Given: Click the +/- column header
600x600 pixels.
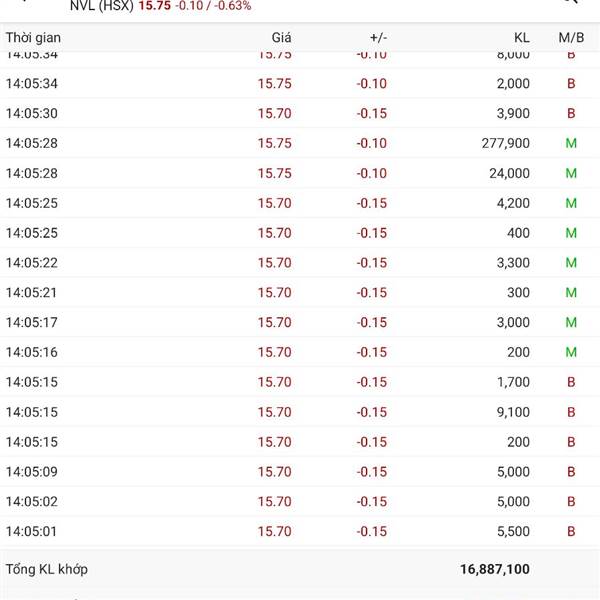Looking at the screenshot, I should (x=378, y=37).
